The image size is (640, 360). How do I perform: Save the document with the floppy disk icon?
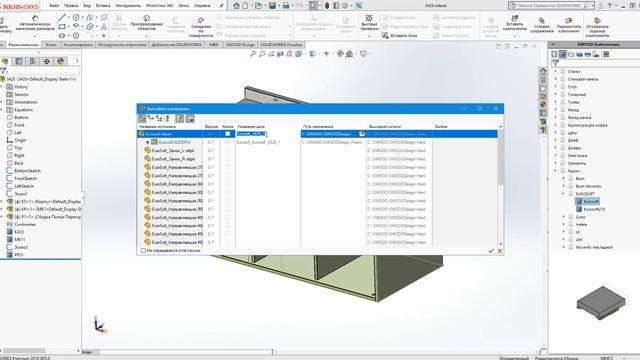272,6
